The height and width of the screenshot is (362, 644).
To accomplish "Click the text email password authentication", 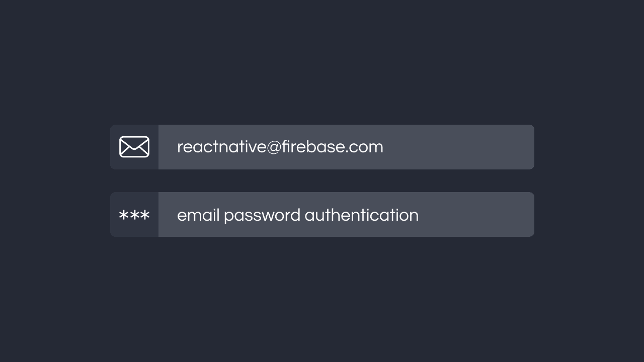I will point(297,215).
